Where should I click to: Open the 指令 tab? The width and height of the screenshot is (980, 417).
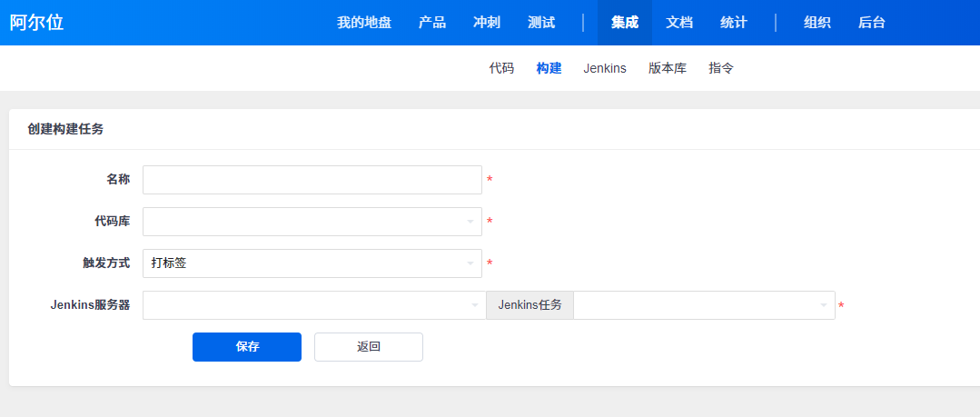pyautogui.click(x=721, y=68)
